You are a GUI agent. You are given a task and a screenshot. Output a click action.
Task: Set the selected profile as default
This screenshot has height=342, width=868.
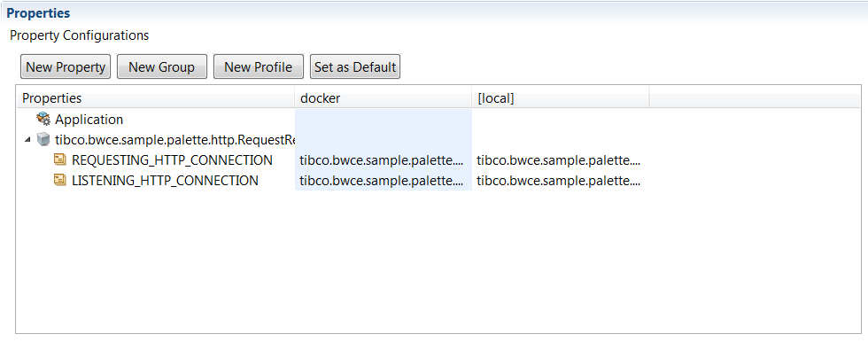tap(355, 67)
